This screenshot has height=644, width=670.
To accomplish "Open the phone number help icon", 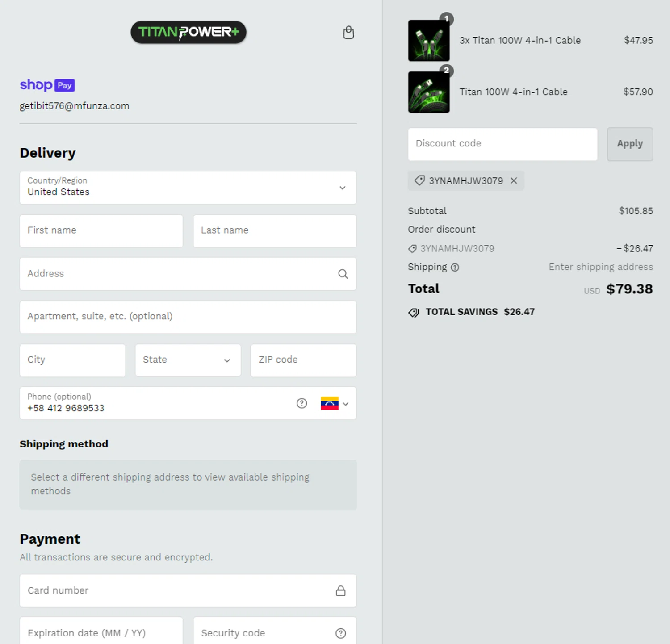I will point(302,403).
